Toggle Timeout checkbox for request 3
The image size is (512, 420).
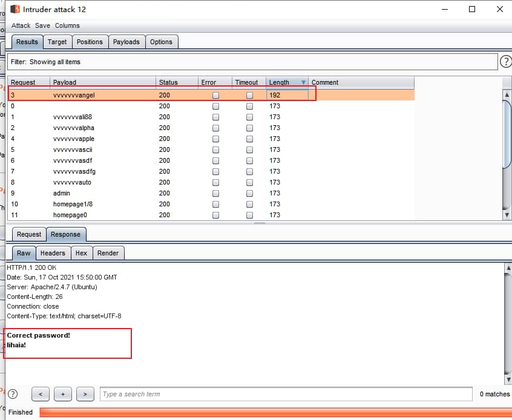(x=249, y=95)
